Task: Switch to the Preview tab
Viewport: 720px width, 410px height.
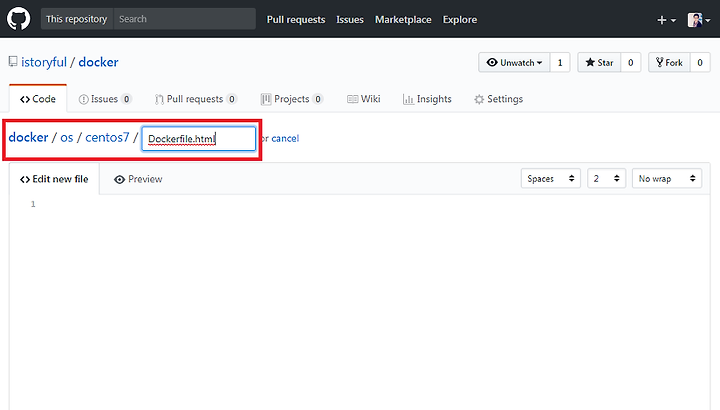Action: (138, 179)
